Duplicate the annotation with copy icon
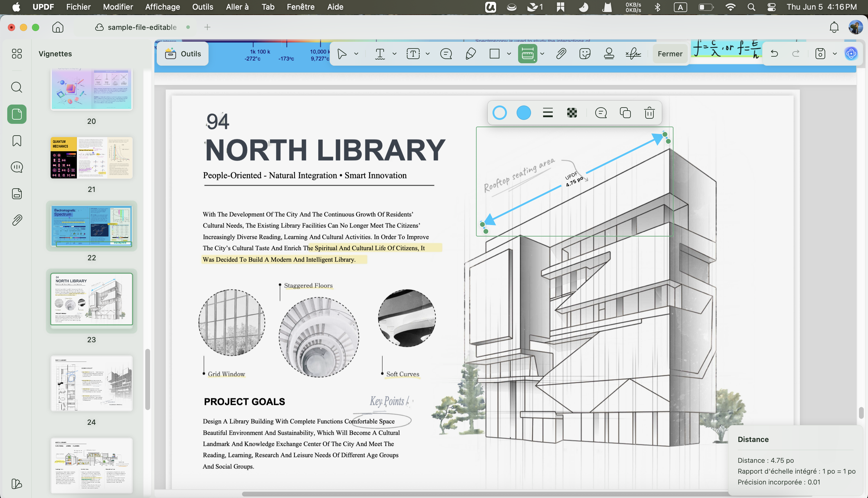Viewport: 868px width, 498px height. pos(625,113)
